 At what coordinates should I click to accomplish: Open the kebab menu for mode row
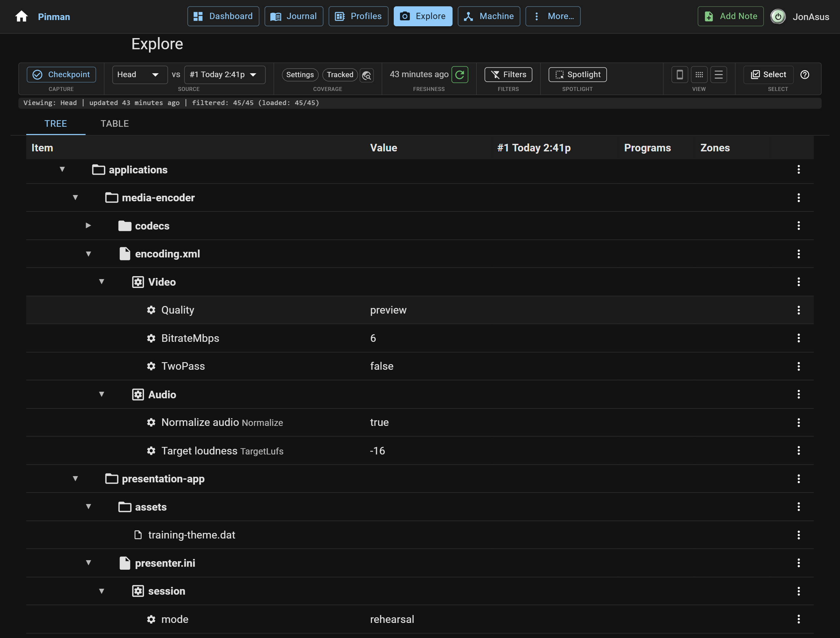(x=799, y=619)
